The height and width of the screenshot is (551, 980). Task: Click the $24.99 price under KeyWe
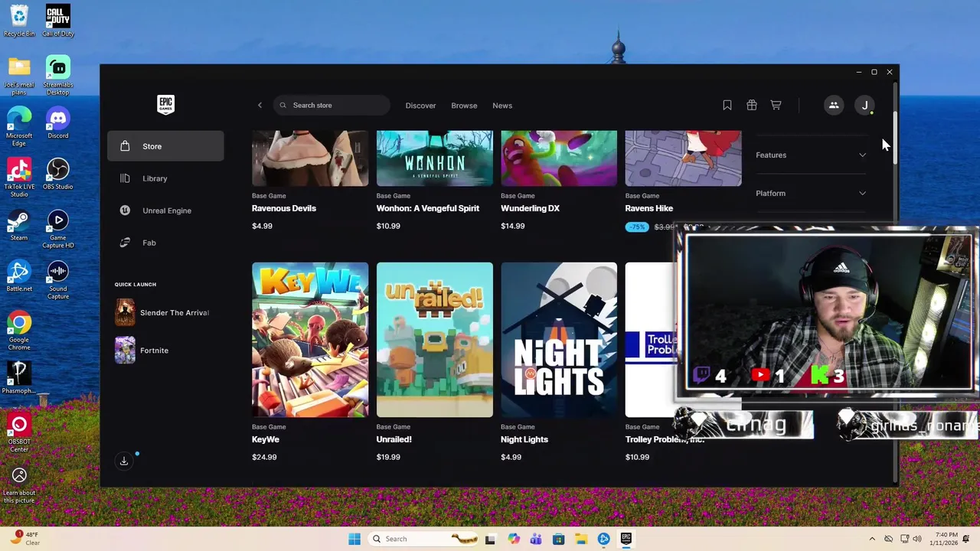point(264,457)
